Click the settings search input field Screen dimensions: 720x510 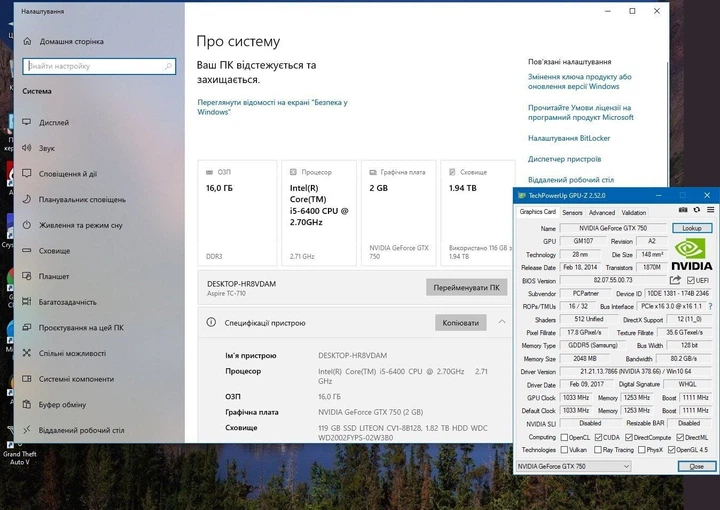tap(99, 66)
